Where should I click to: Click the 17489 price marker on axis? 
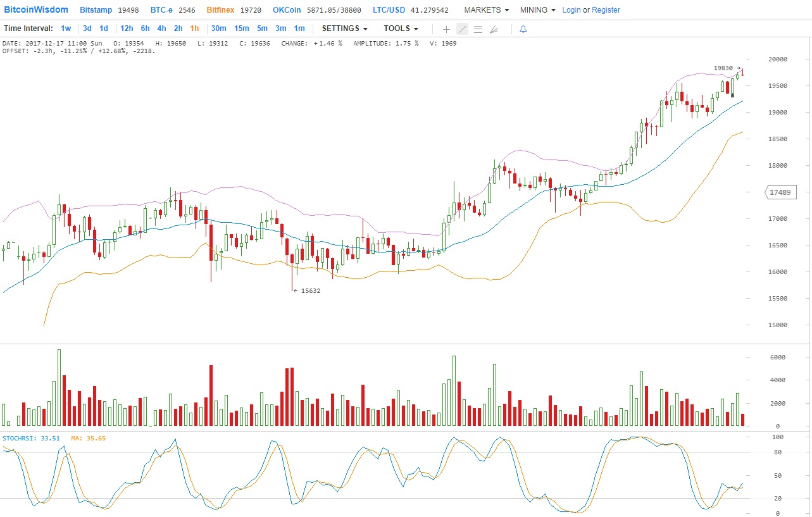780,192
